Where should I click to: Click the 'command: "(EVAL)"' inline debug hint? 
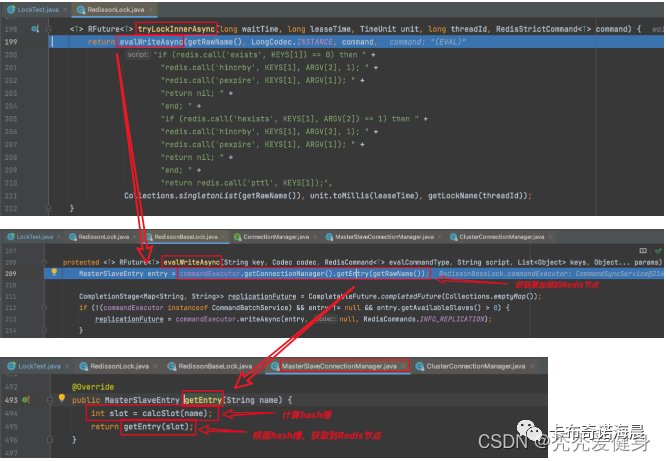427,42
